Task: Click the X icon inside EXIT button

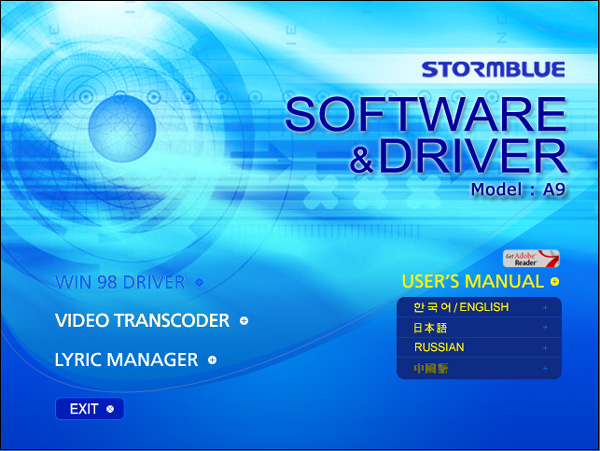Action: pos(110,409)
